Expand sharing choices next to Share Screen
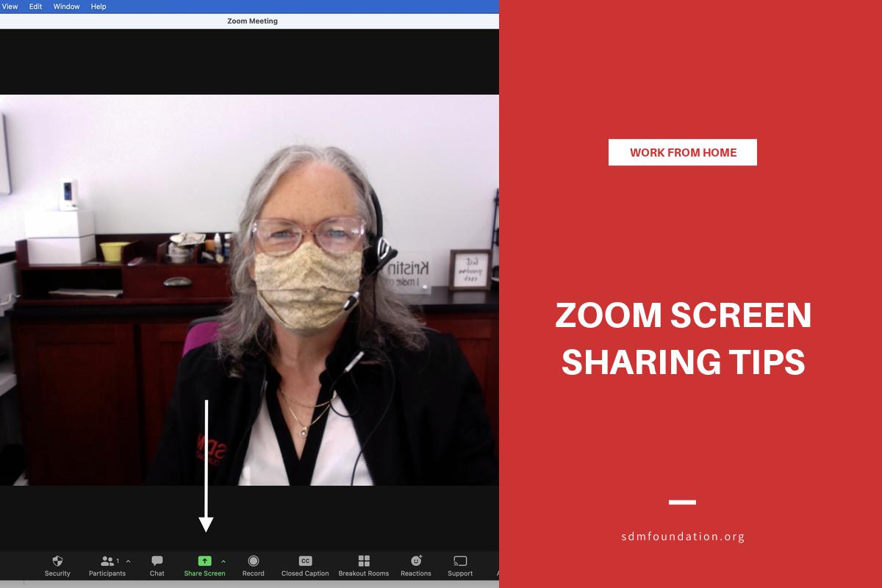Image resolution: width=882 pixels, height=588 pixels. pyautogui.click(x=223, y=561)
